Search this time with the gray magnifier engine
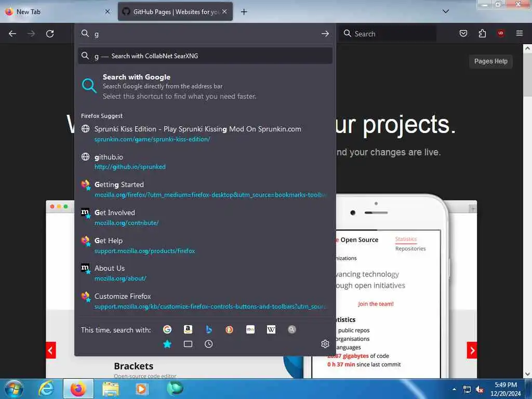This screenshot has height=399, width=532. [x=292, y=329]
